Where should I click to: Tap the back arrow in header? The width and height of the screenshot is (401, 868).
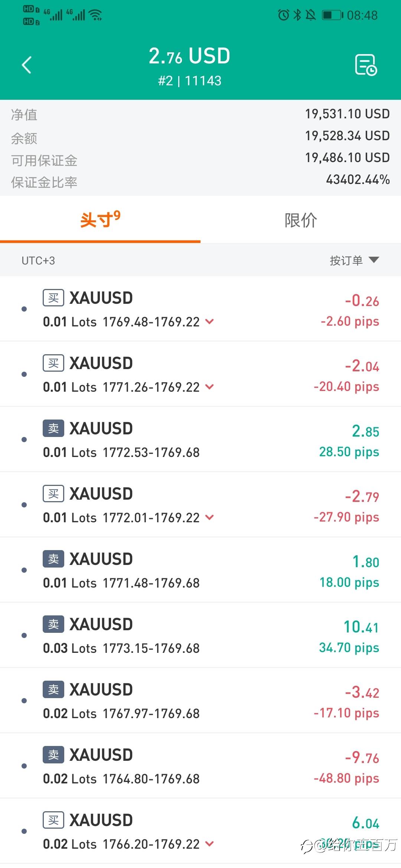click(27, 65)
